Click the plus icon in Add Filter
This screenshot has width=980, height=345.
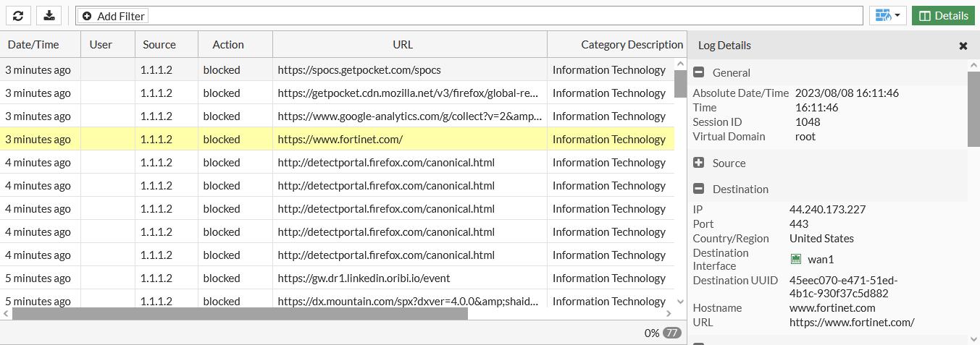[x=87, y=16]
